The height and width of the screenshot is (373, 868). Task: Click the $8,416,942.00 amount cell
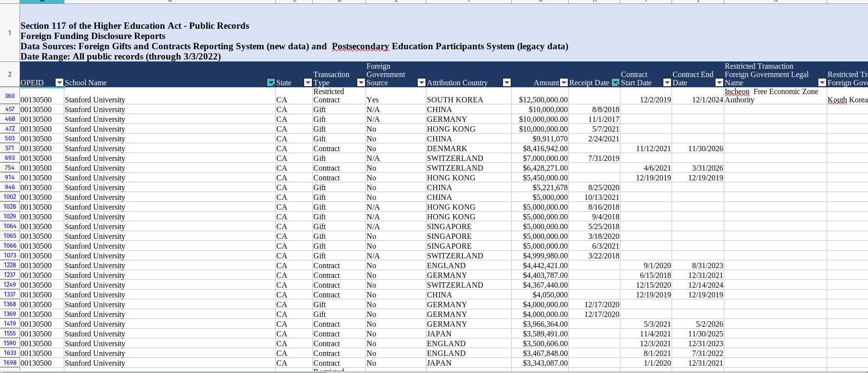click(540, 149)
